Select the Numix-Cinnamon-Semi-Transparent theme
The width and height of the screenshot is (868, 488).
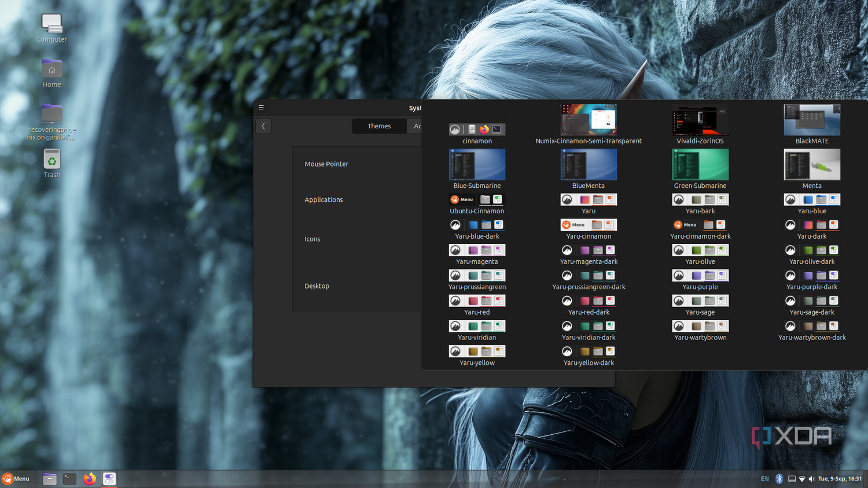(x=589, y=124)
